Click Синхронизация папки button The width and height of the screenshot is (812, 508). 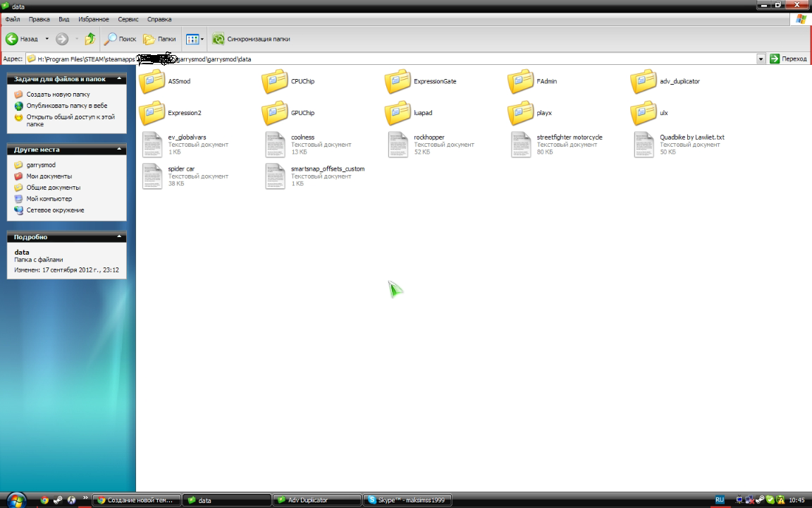pyautogui.click(x=251, y=39)
